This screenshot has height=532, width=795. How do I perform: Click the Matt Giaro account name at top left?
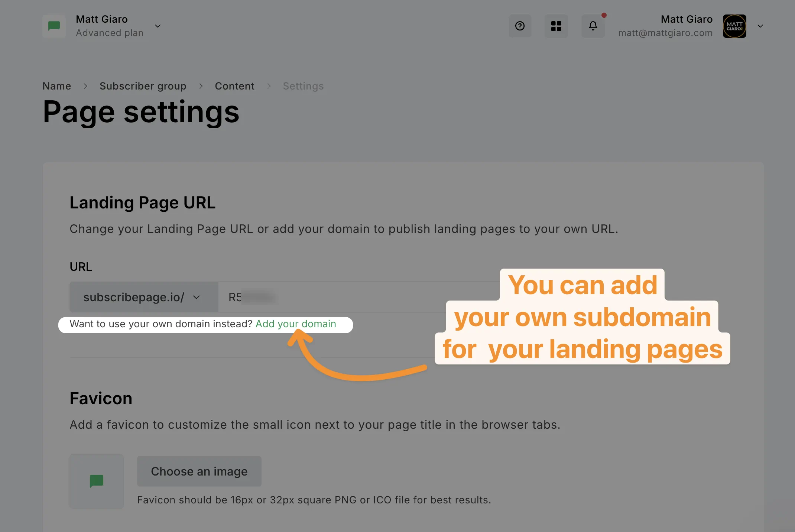coord(102,19)
